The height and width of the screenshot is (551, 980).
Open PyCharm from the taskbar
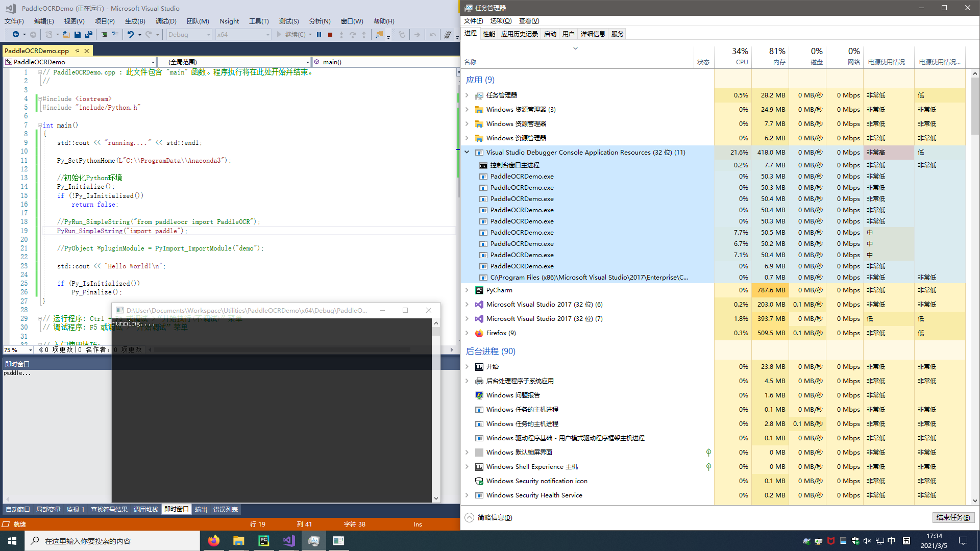[264, 541]
